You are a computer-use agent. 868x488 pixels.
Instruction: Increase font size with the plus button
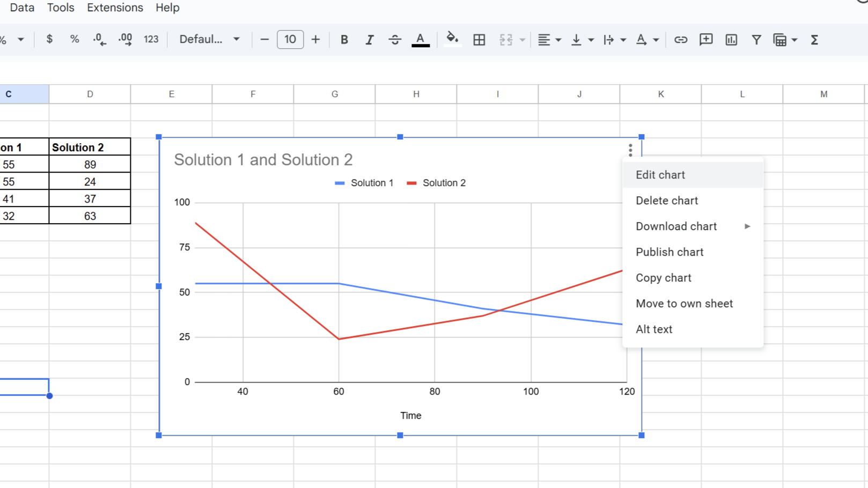315,39
